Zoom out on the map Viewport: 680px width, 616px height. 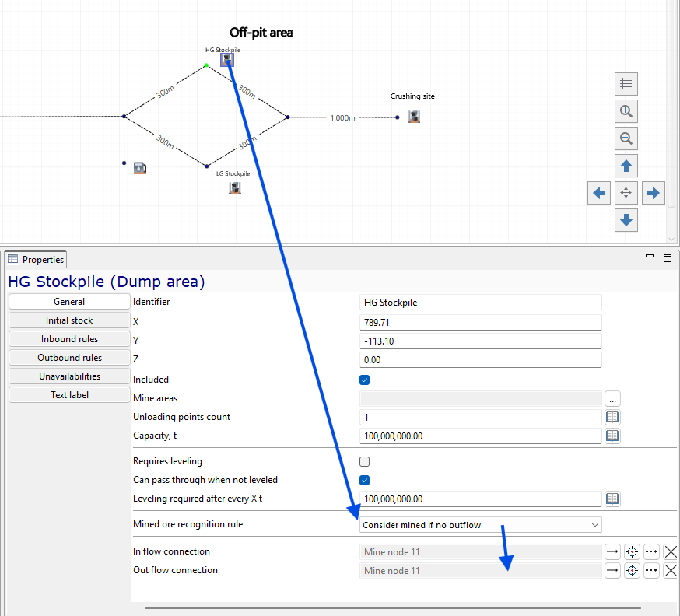(x=626, y=138)
